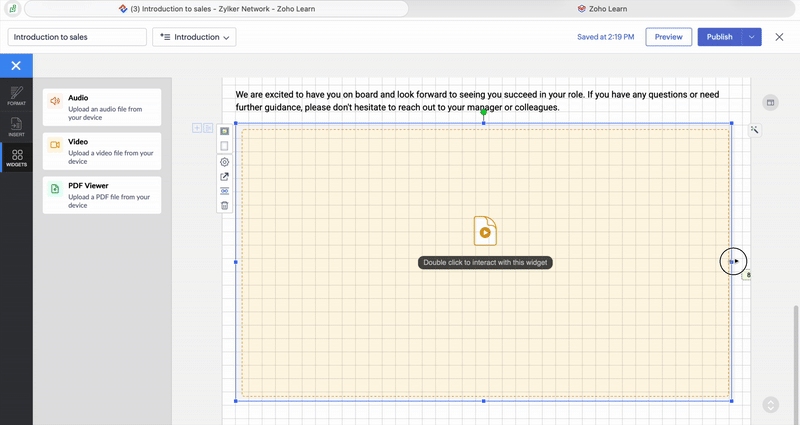Add the Video widget
The width and height of the screenshot is (800, 425).
click(102, 151)
